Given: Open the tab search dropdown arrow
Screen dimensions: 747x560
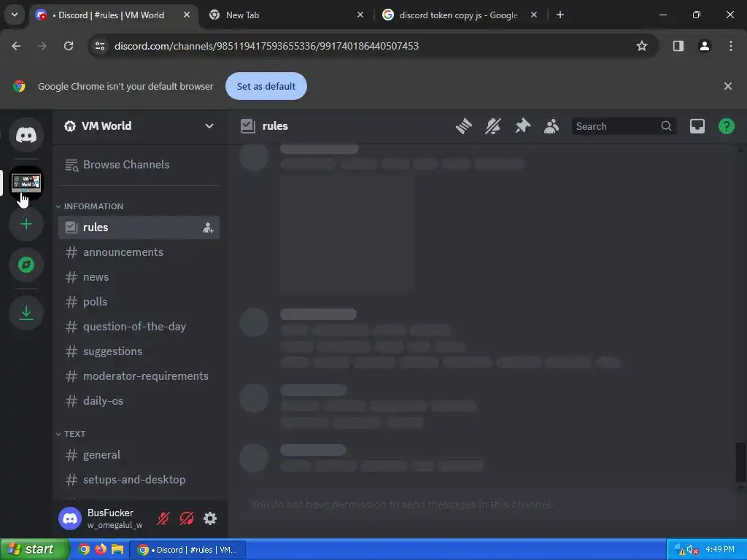Looking at the screenshot, I should (15, 15).
